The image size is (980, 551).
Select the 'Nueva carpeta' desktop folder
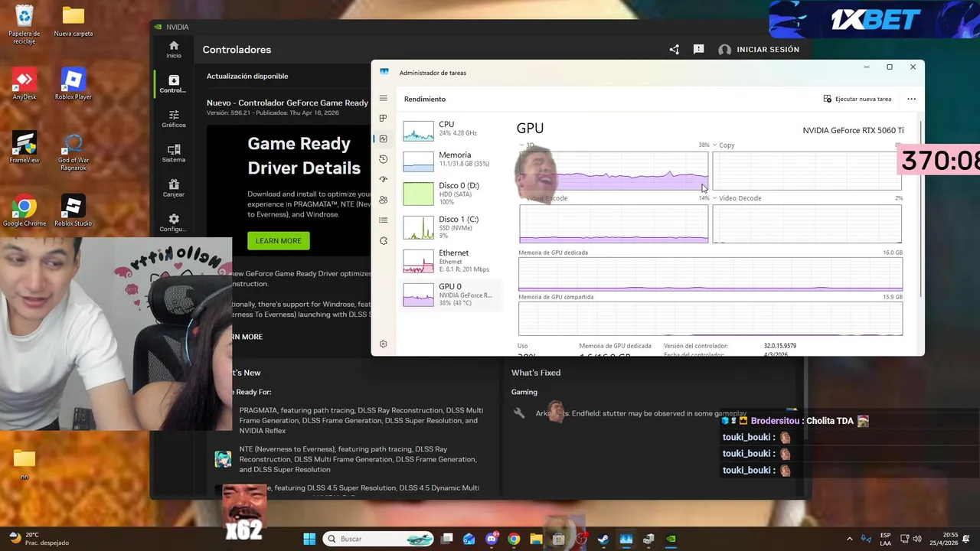[73, 21]
